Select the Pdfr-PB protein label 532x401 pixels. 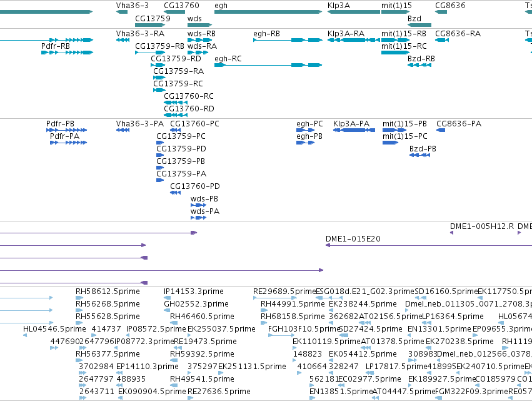tap(60, 124)
